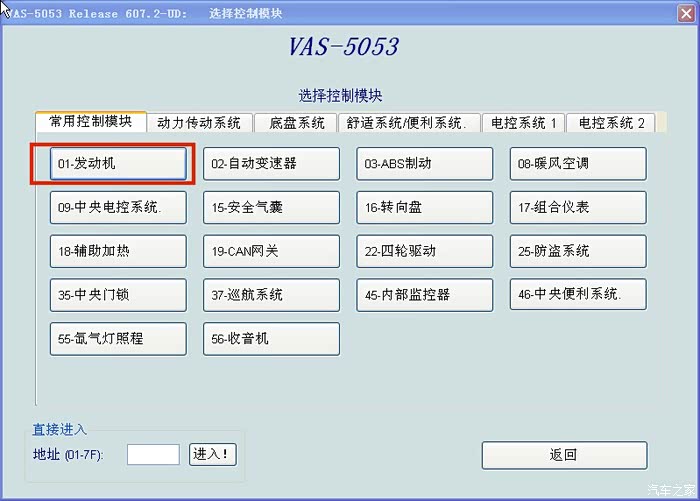700x501 pixels.
Task: Close the VAS-5053 window
Action: point(686,13)
